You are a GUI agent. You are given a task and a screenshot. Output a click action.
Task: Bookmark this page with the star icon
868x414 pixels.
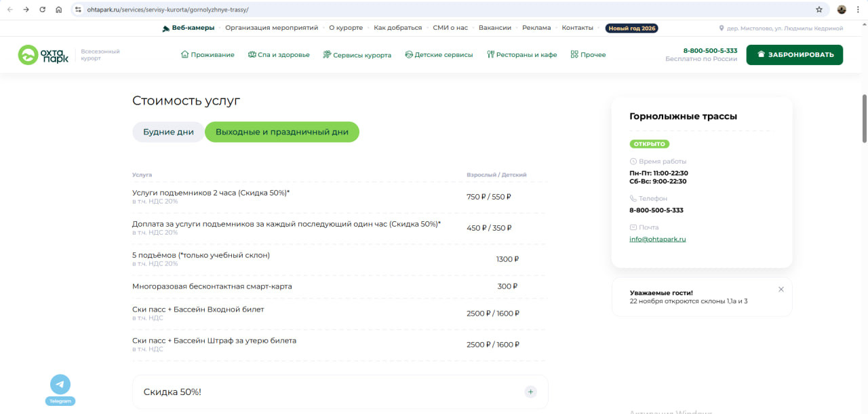[x=819, y=10]
